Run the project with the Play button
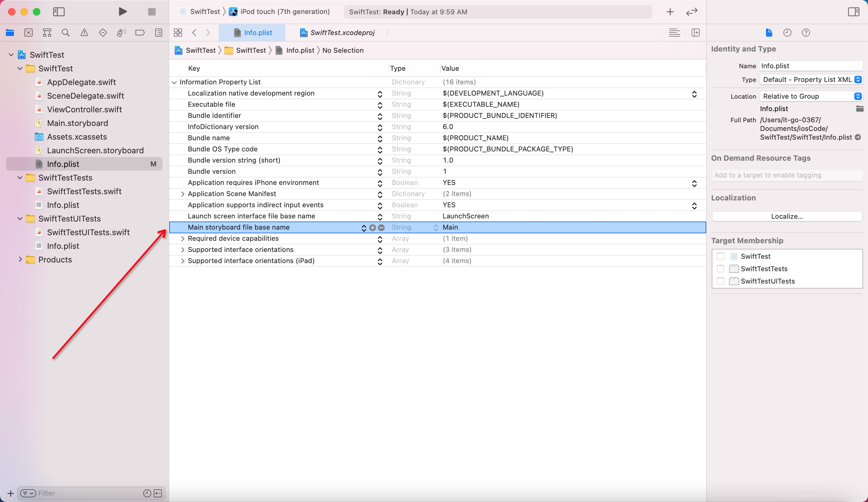The image size is (868, 502). pos(123,12)
